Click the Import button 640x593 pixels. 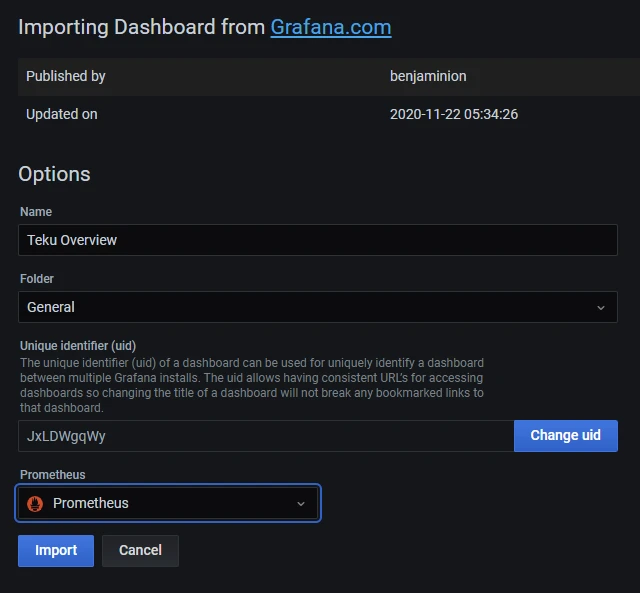coord(56,551)
